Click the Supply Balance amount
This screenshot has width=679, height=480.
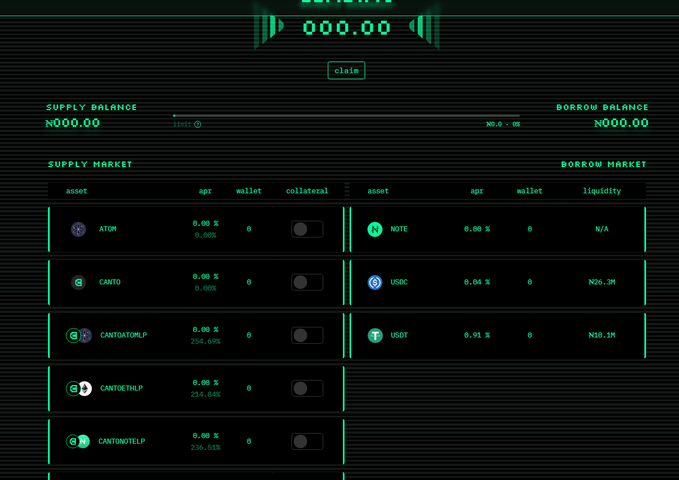(73, 123)
